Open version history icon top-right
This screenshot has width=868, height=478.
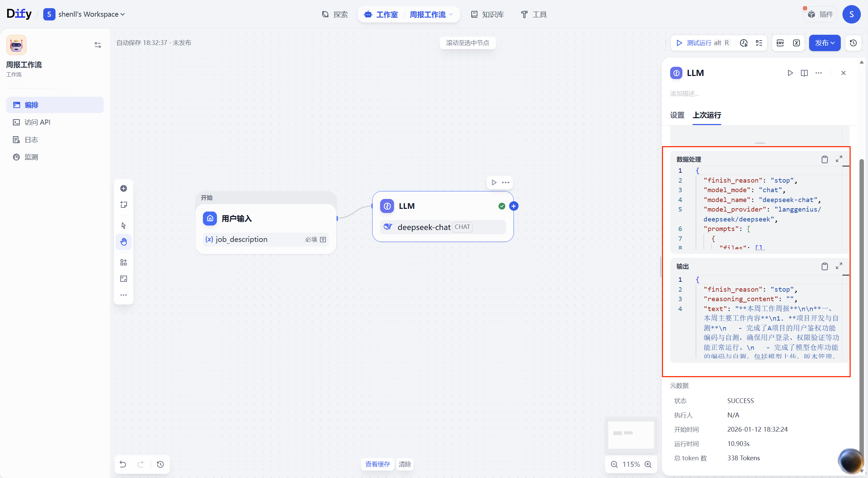pyautogui.click(x=853, y=43)
